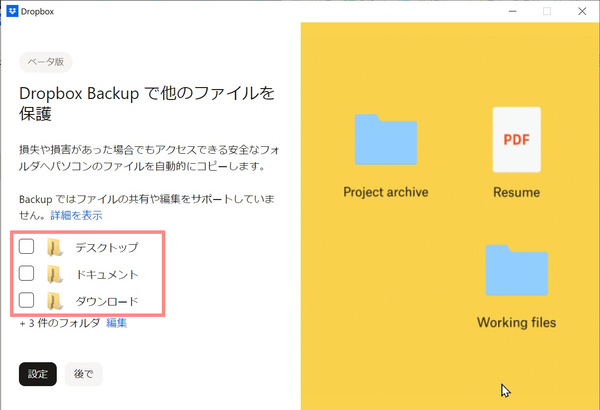Open the 詳細を表示 link
600x410 pixels.
[77, 215]
